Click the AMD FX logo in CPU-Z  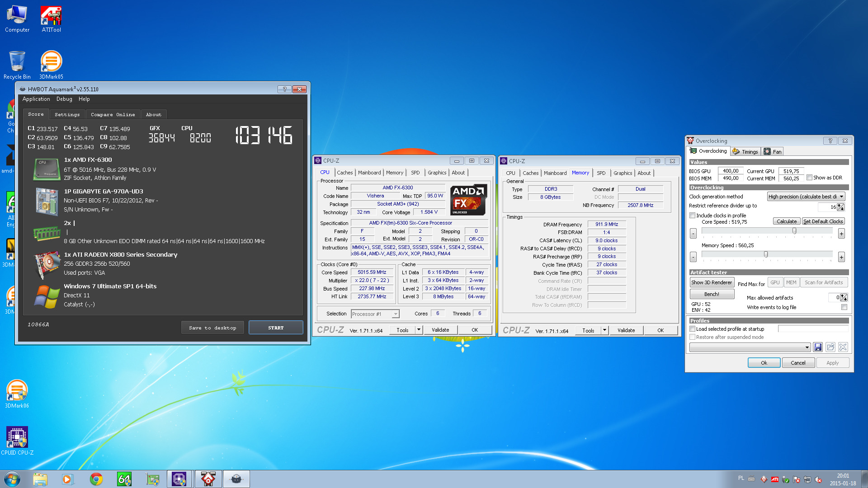point(468,199)
